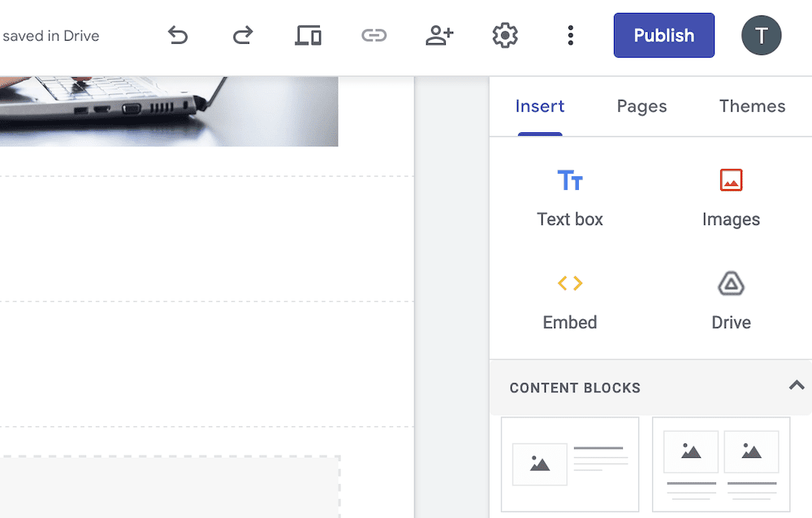Open the Themes tab
This screenshot has width=812, height=518.
[752, 106]
